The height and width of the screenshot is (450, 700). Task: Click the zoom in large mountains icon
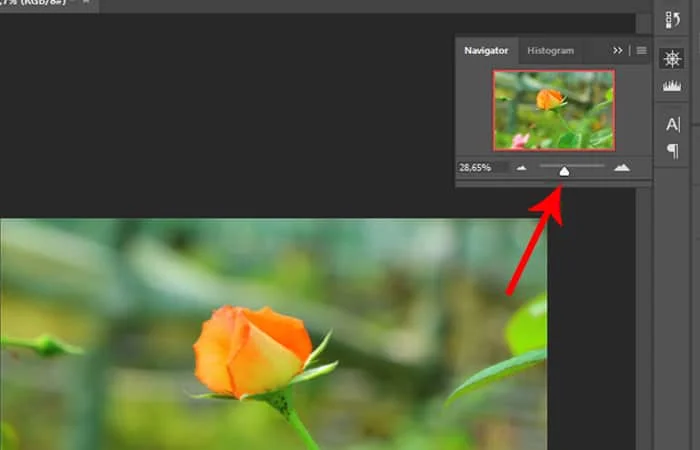pyautogui.click(x=622, y=167)
